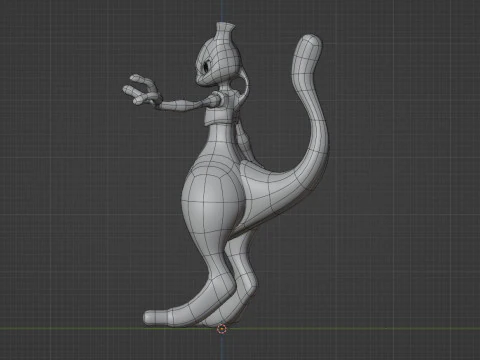This screenshot has height=360, width=480.
Task: Select the character's outstretched hand
Action: pyautogui.click(x=142, y=91)
